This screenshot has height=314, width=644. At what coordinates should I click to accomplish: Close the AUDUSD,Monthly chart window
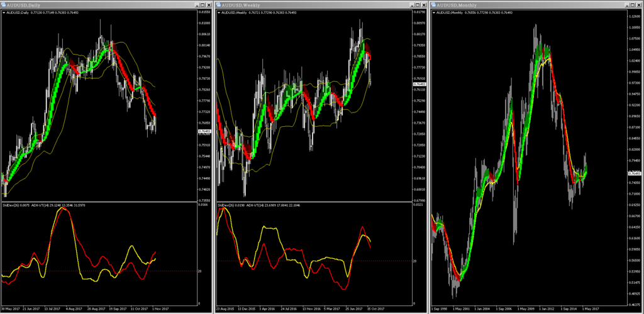click(640, 5)
